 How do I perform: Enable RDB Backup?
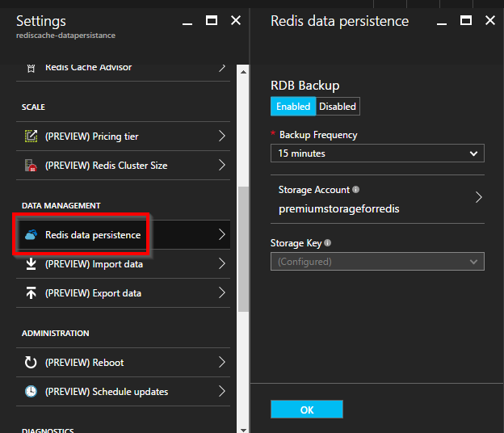(292, 107)
